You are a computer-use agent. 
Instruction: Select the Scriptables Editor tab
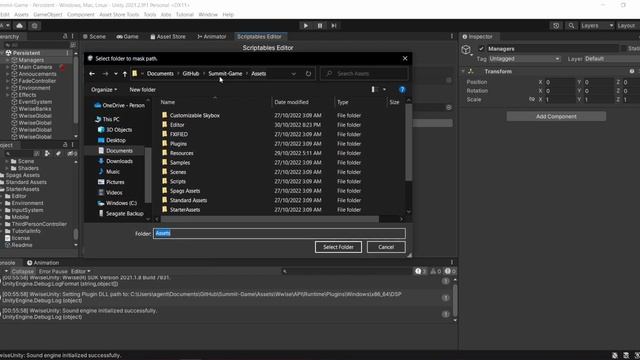click(259, 37)
